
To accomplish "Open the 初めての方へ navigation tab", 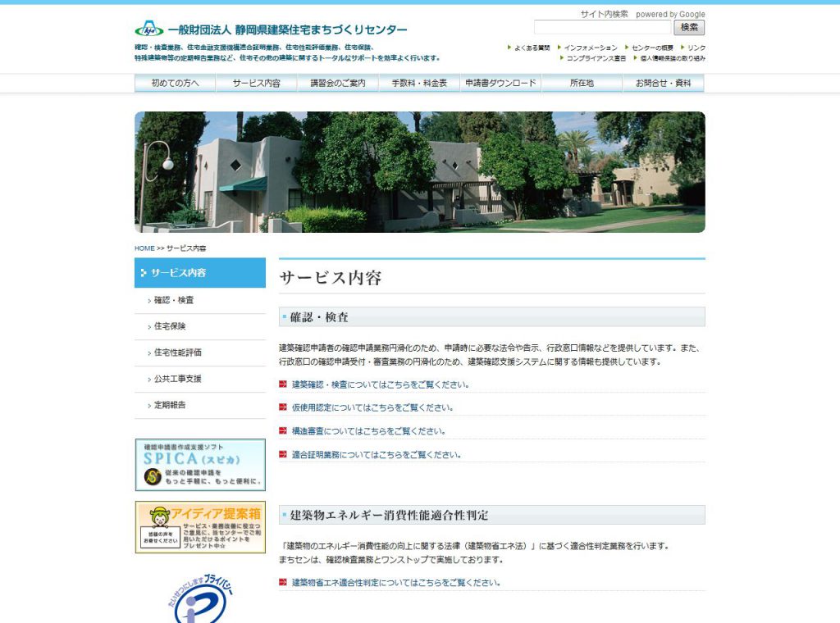I will tap(175, 84).
